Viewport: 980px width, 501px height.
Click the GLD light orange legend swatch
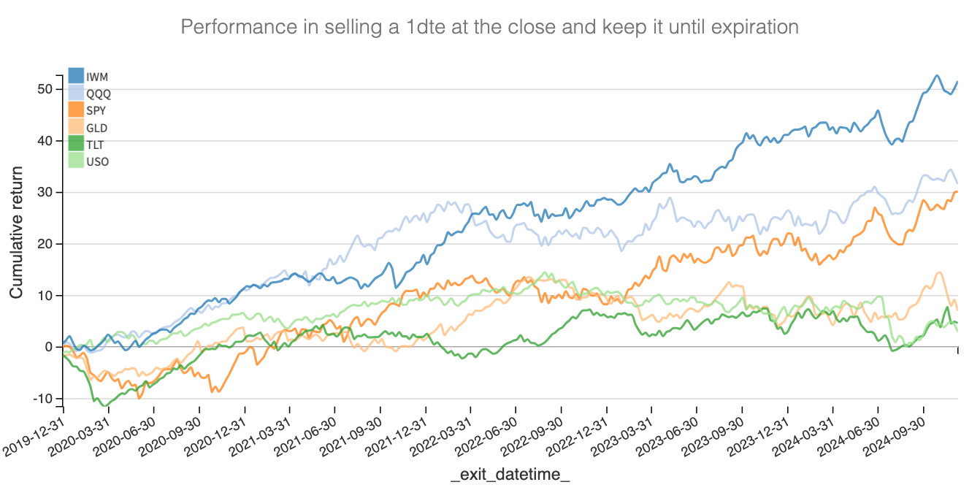point(76,127)
